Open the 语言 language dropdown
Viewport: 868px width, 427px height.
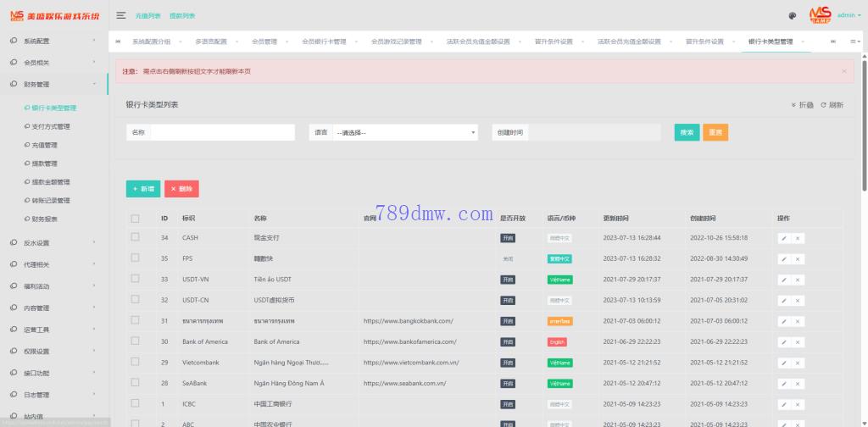405,132
